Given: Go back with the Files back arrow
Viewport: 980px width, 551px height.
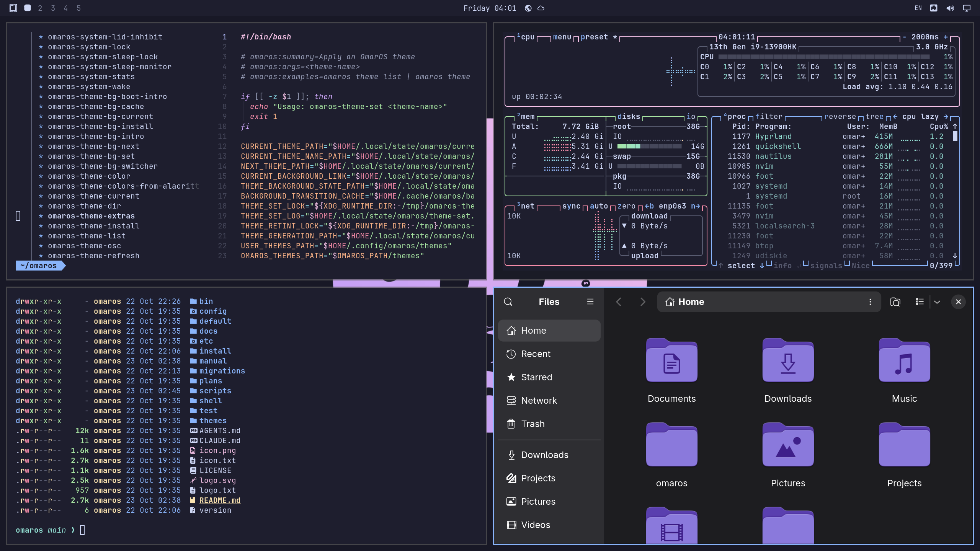Looking at the screenshot, I should (619, 302).
